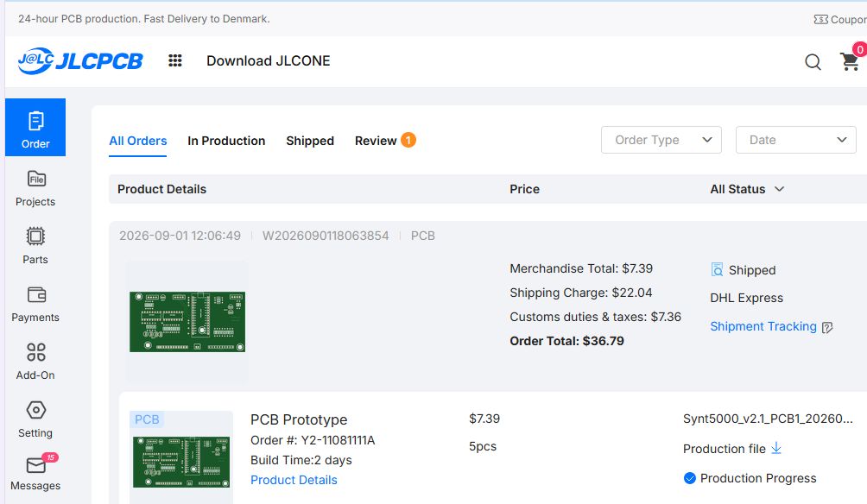
Task: Click the DHL Express carrier text
Action: pos(746,298)
